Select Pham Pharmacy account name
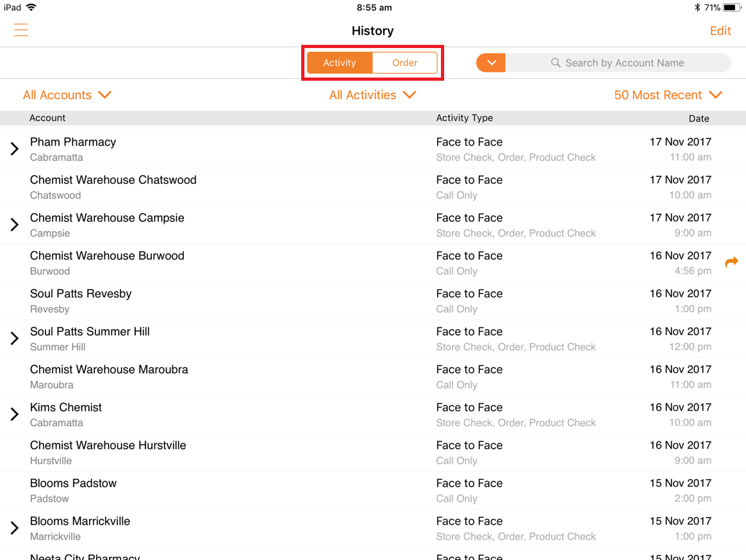746x560 pixels. (x=73, y=142)
